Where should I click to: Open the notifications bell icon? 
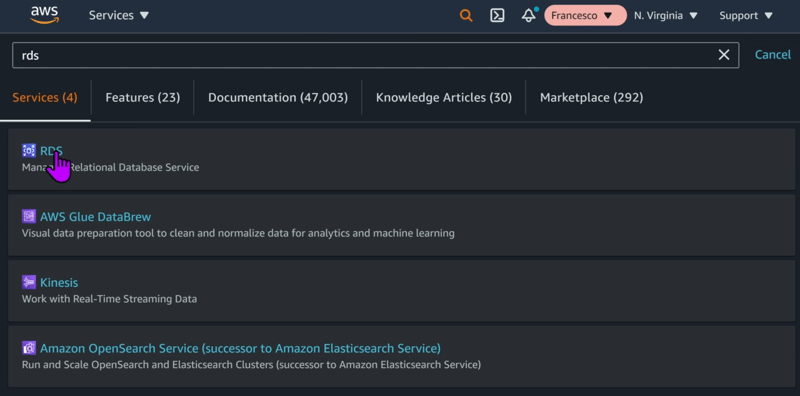pos(529,15)
